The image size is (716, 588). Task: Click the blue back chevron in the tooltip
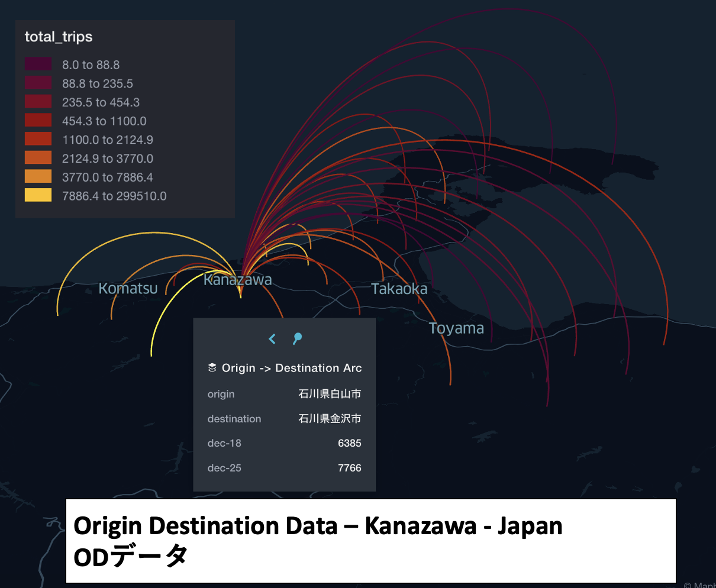272,338
